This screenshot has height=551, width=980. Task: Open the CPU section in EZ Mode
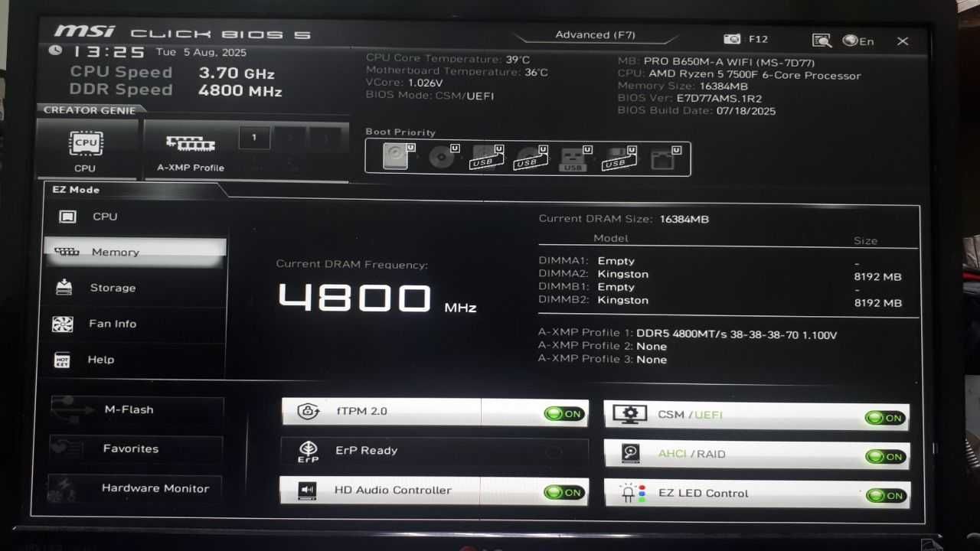(135, 217)
